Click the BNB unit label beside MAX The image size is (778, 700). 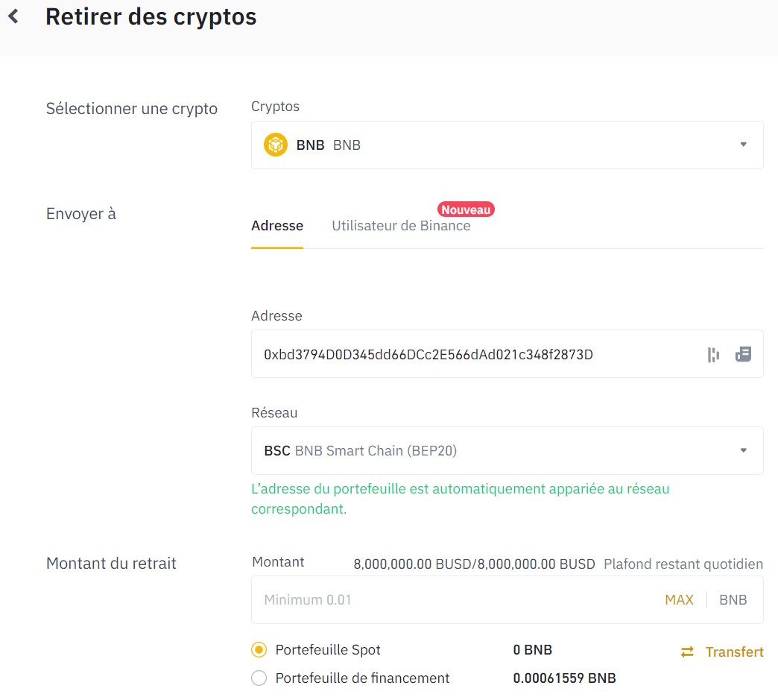[733, 599]
